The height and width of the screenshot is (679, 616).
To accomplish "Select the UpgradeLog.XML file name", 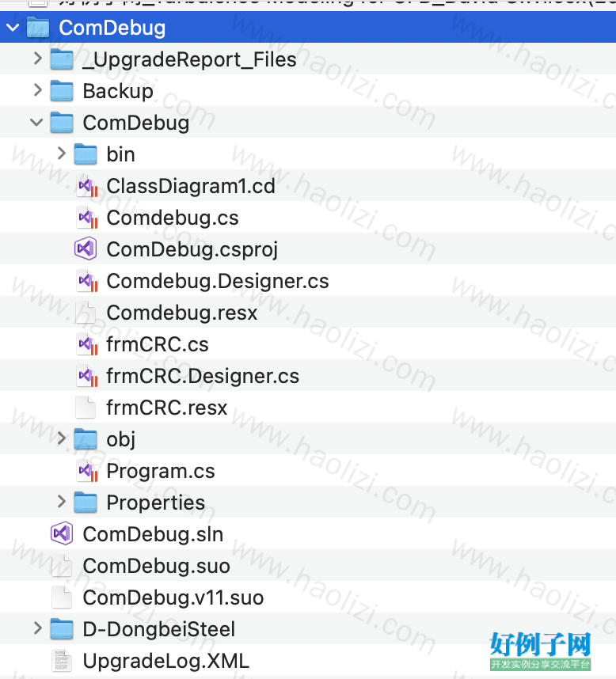I will point(166,662).
